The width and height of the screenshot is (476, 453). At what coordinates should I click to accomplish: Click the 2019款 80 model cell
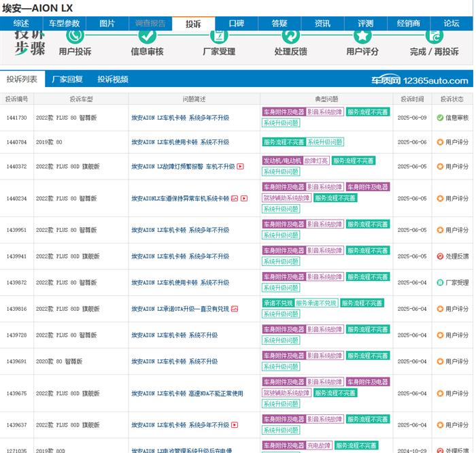pos(49,142)
